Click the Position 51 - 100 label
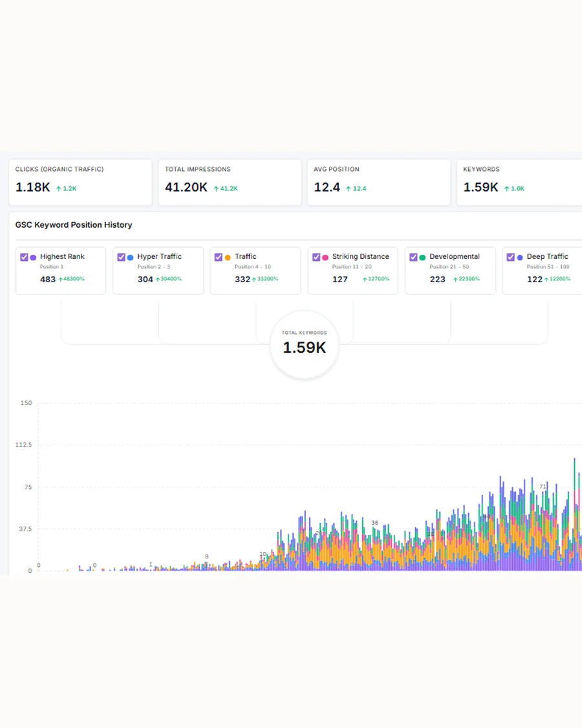 coord(548,267)
